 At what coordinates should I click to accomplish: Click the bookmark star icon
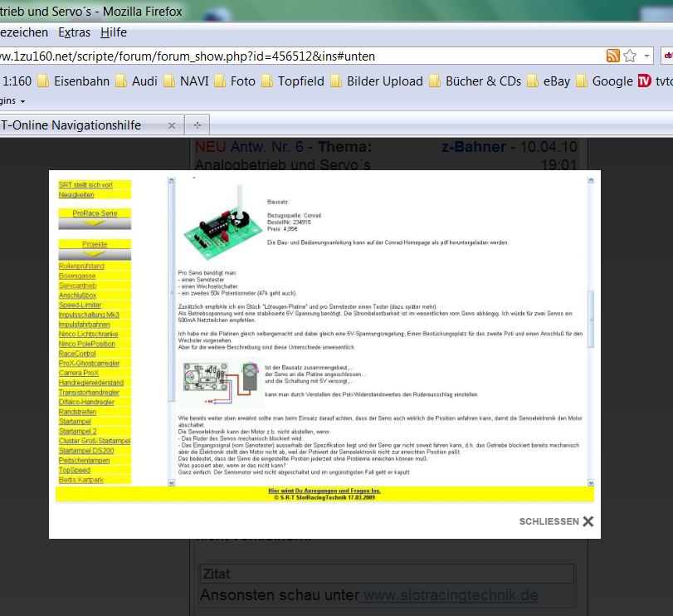click(630, 56)
